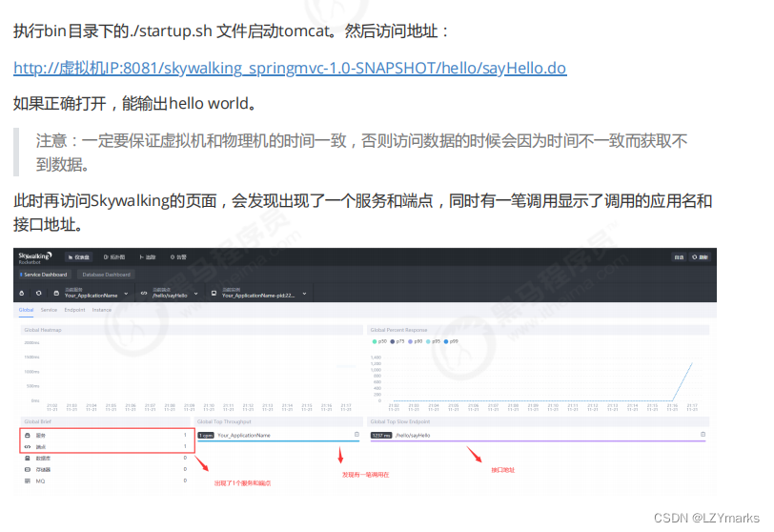Click the Global Heatmap panel title
The height and width of the screenshot is (532, 774).
tap(43, 330)
